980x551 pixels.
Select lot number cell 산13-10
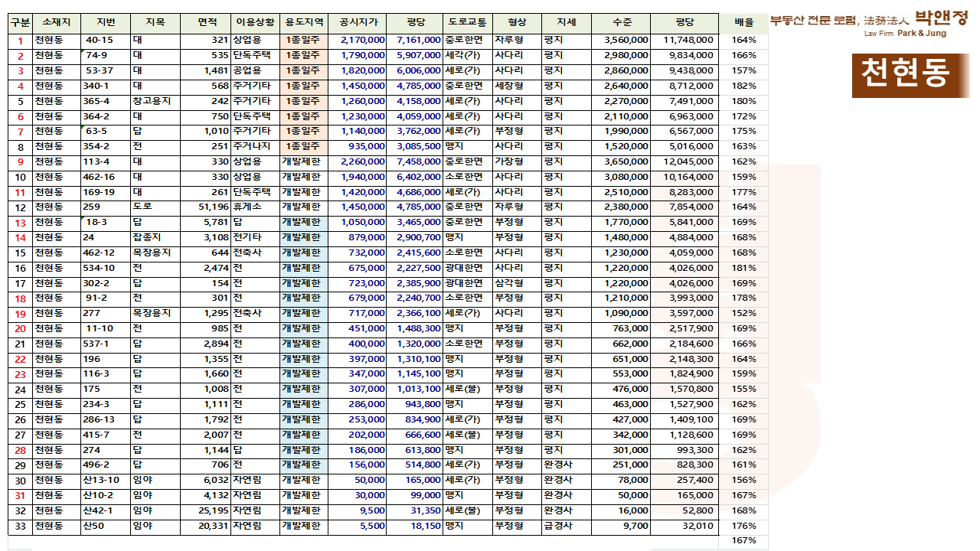[106, 480]
